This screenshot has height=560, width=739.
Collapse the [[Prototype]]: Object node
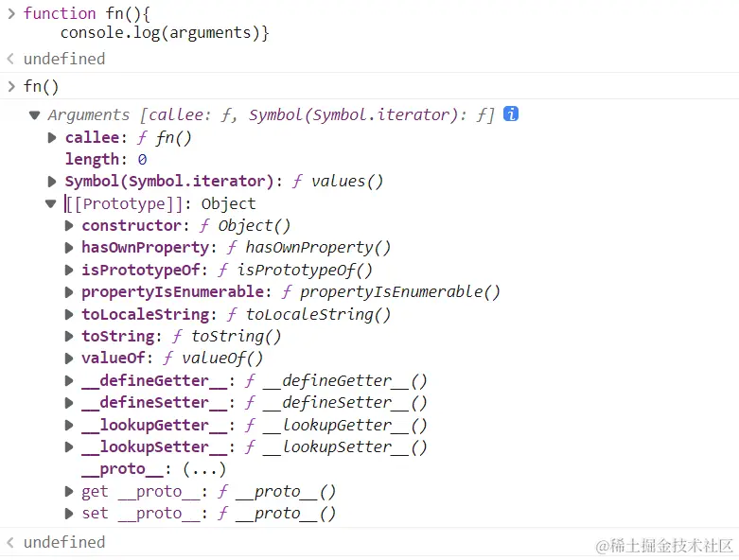(51, 204)
